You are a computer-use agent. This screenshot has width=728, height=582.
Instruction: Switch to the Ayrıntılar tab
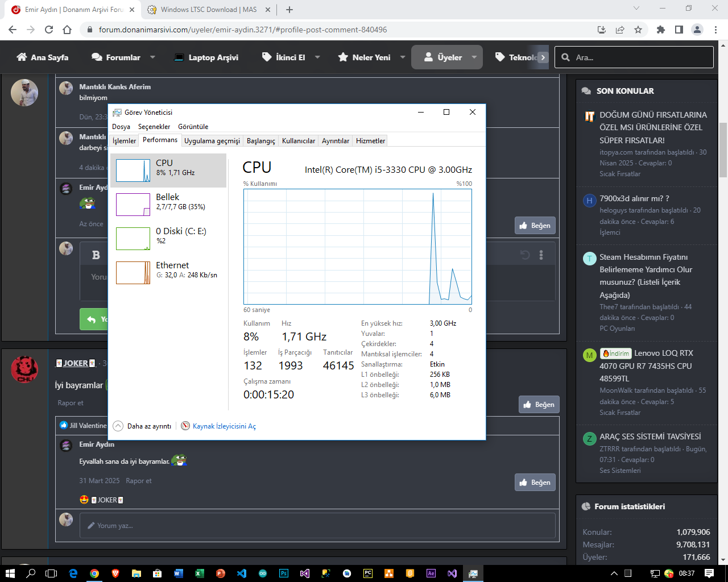(x=336, y=141)
